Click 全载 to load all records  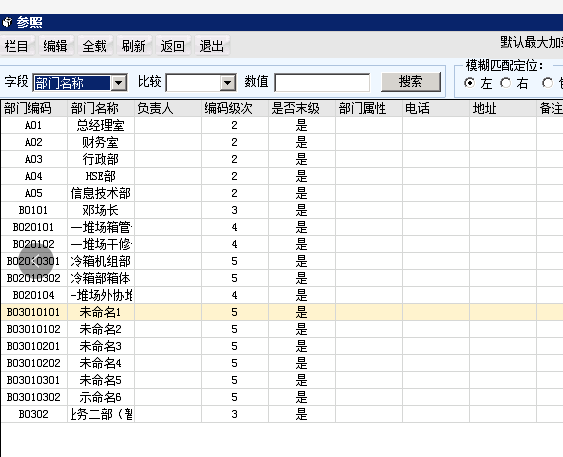pyautogui.click(x=95, y=46)
